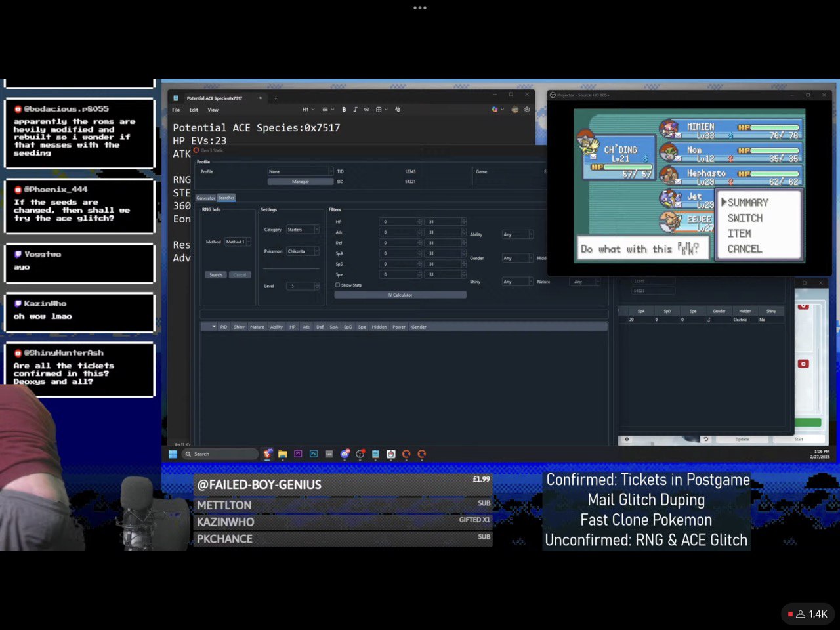Open Brave browser from taskbar
This screenshot has width=840, height=630.
click(x=268, y=454)
